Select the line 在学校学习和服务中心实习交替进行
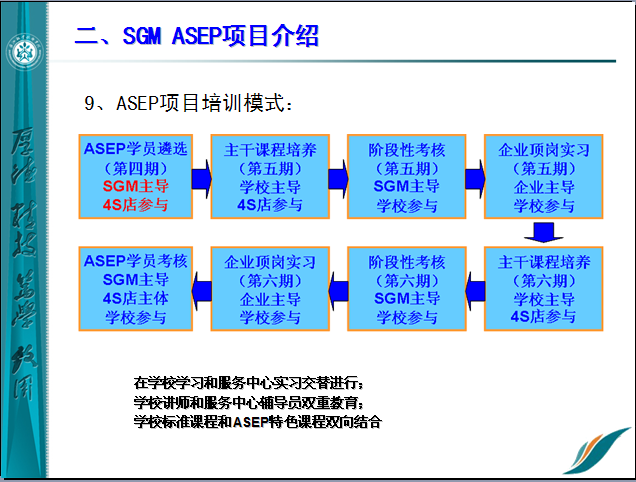 click(x=248, y=383)
